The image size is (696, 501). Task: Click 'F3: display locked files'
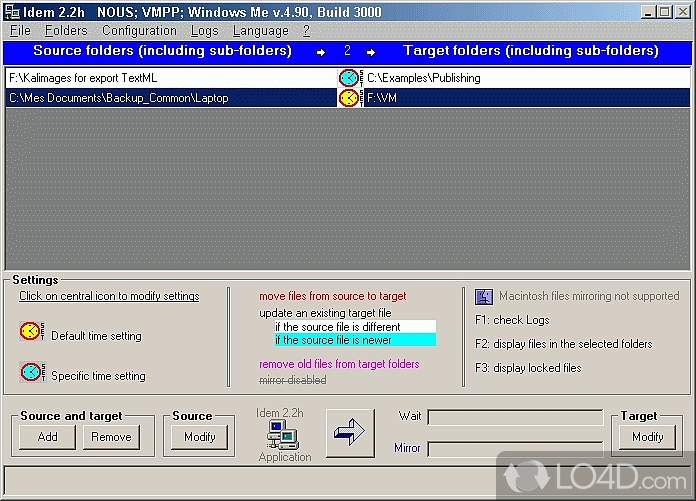528,368
